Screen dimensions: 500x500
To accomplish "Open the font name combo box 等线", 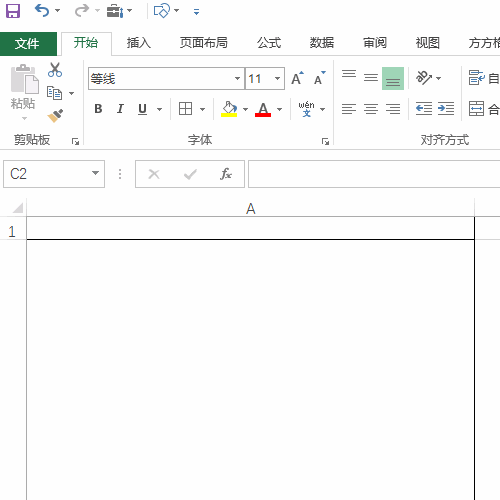I will [x=166, y=79].
